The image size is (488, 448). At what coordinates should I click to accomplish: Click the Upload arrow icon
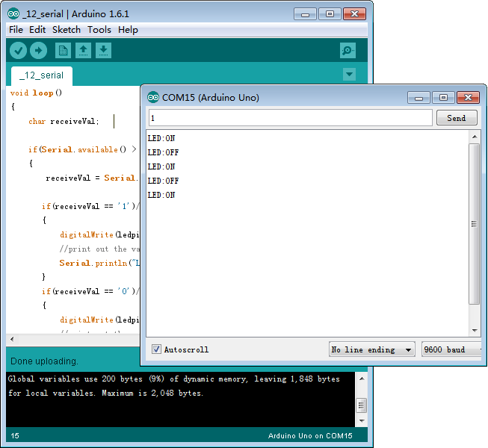[39, 50]
